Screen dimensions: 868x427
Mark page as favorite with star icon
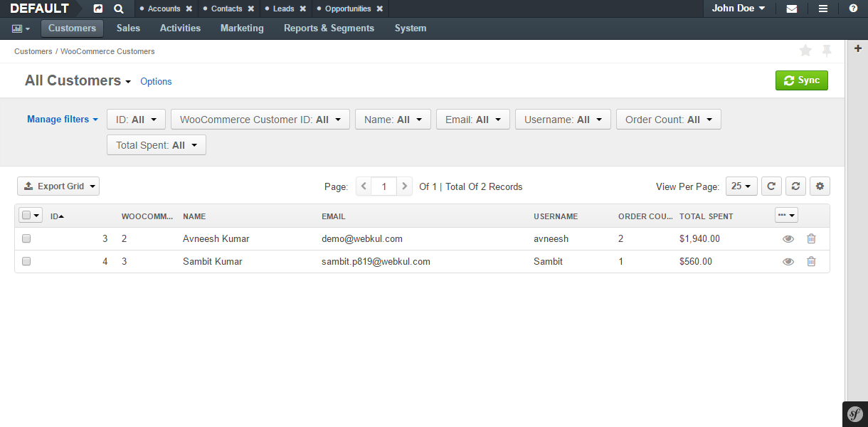(x=805, y=51)
